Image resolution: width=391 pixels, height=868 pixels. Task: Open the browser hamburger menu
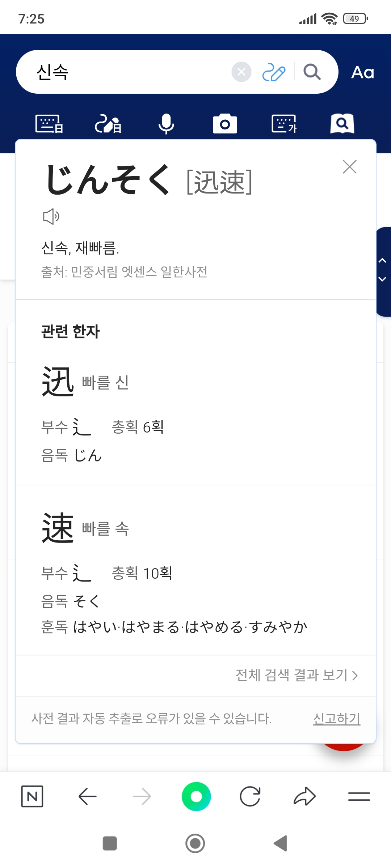[x=359, y=796]
